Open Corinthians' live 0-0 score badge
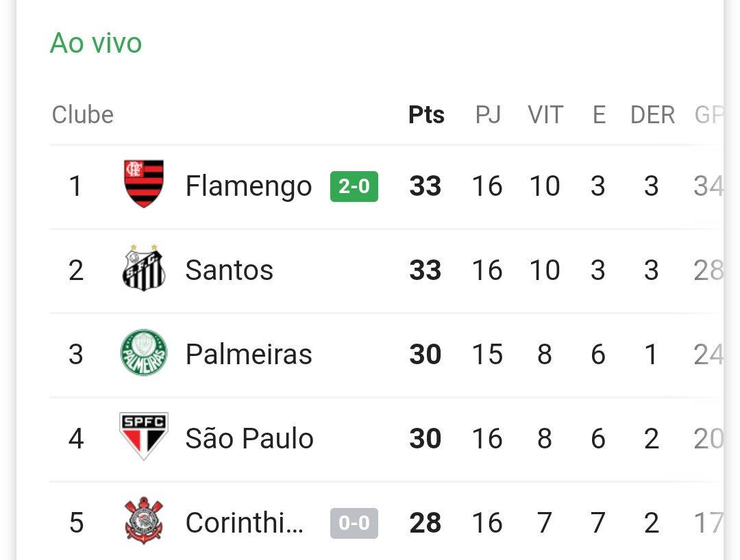This screenshot has height=560, width=740. tap(354, 524)
